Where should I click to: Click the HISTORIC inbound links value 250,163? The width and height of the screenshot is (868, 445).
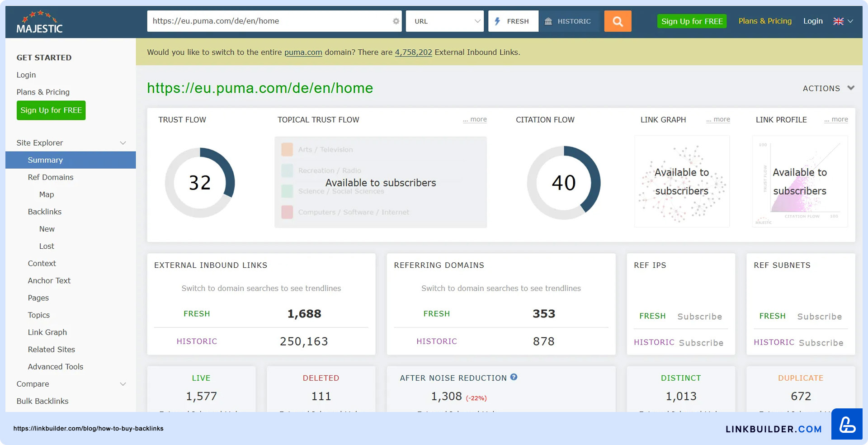click(x=304, y=341)
